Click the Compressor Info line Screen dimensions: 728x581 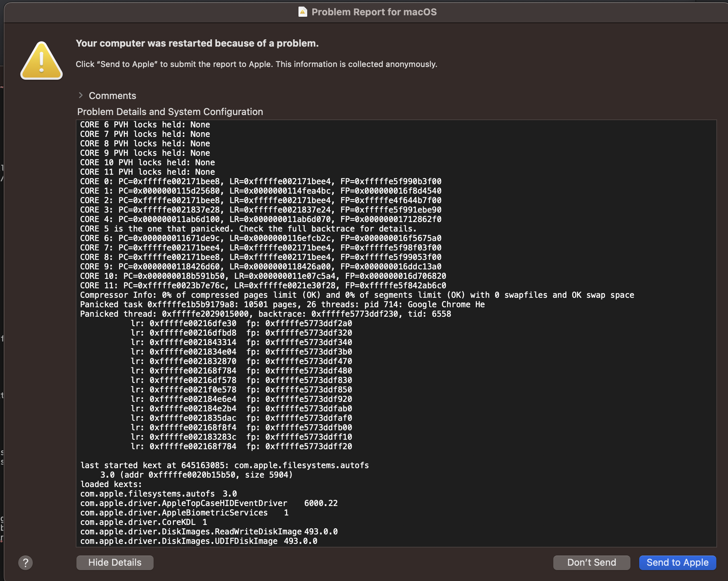[x=357, y=295]
